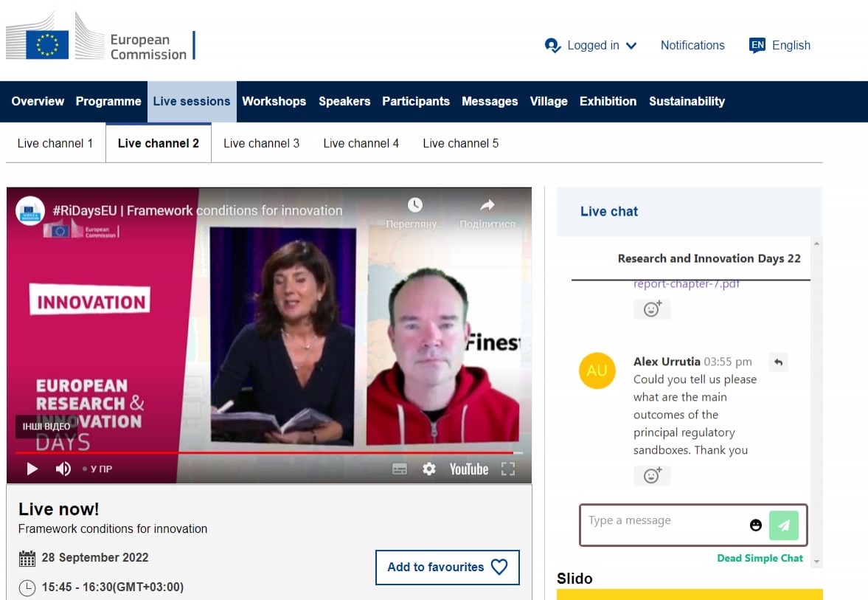This screenshot has width=868, height=600.
Task: Add session to favourites
Action: [447, 567]
